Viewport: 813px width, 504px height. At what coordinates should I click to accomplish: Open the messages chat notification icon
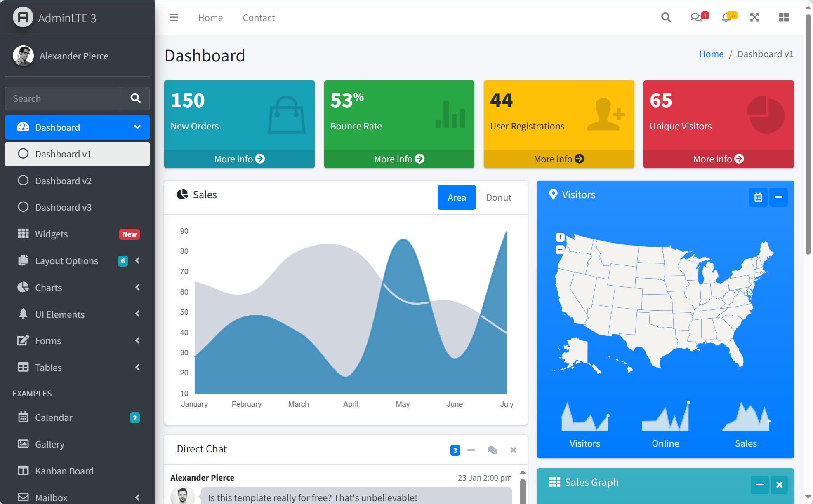(x=696, y=18)
